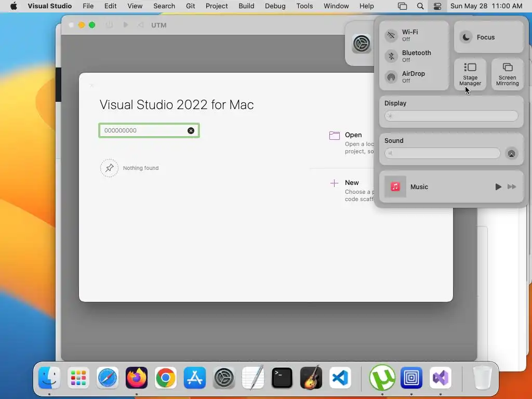Open the Project menu
Screen dimensions: 532x399
(x=217, y=6)
